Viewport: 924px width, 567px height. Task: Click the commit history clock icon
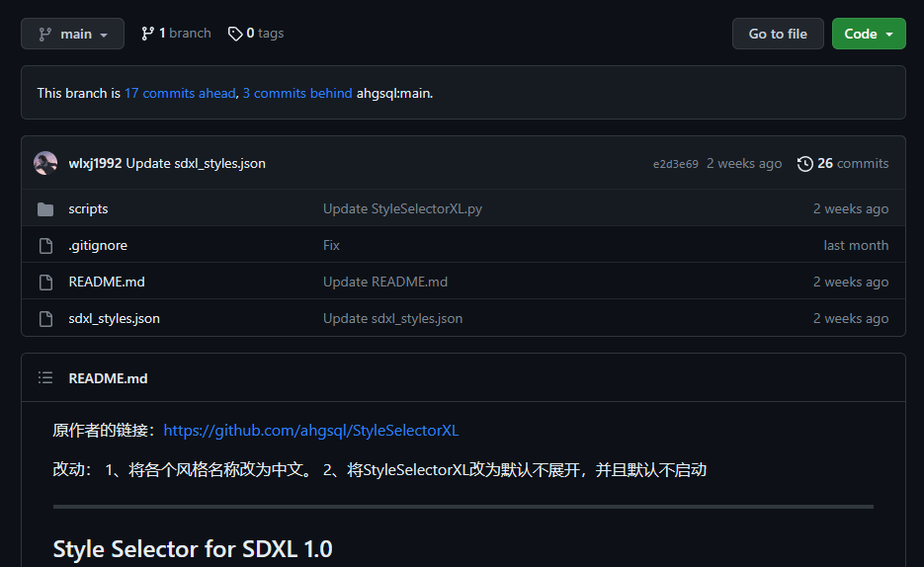pyautogui.click(x=805, y=164)
